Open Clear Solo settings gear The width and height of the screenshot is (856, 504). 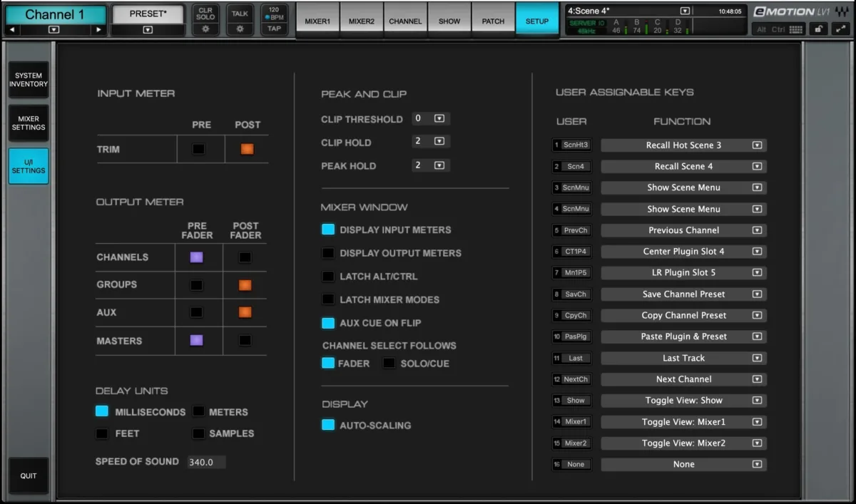pos(205,29)
